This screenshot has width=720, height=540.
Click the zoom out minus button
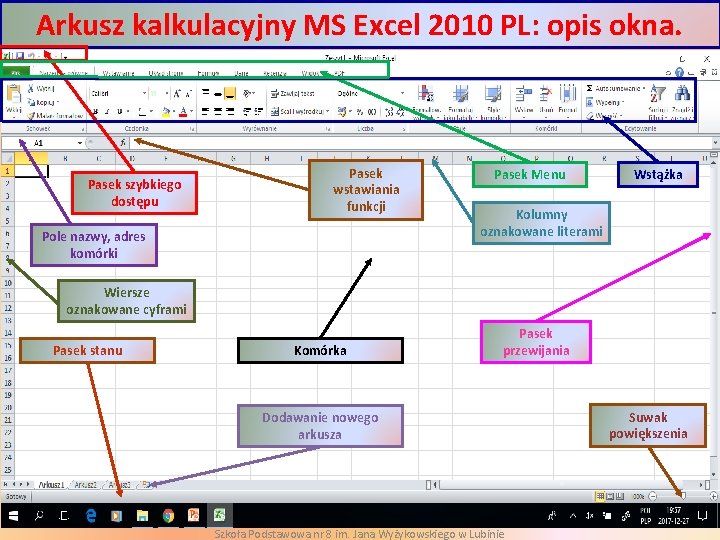652,496
